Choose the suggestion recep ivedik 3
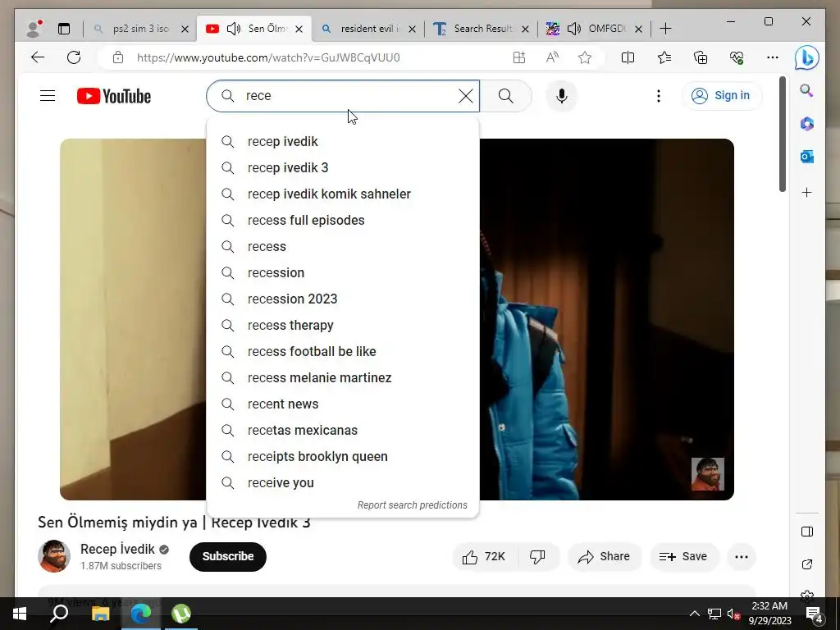The height and width of the screenshot is (630, 840). (x=343, y=167)
